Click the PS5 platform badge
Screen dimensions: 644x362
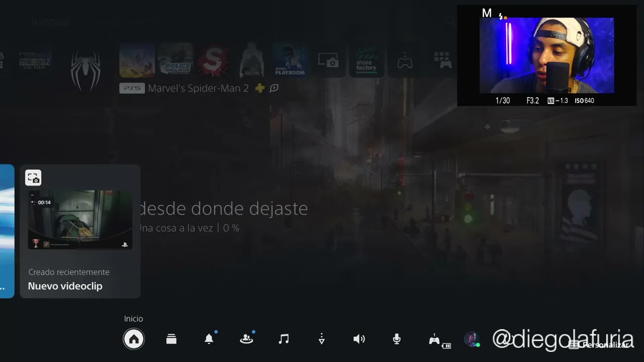pos(132,88)
